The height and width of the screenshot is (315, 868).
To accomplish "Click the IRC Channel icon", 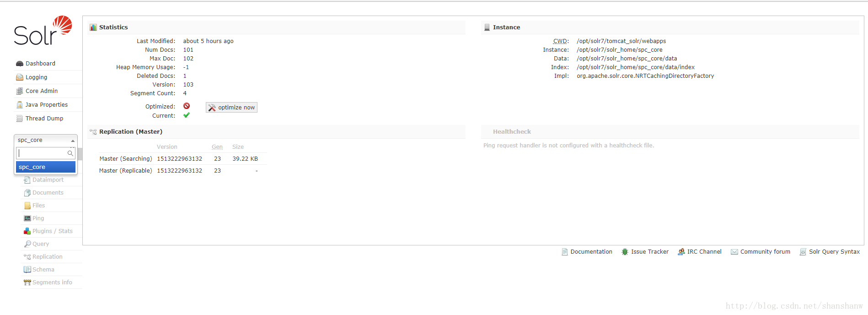I will point(681,252).
